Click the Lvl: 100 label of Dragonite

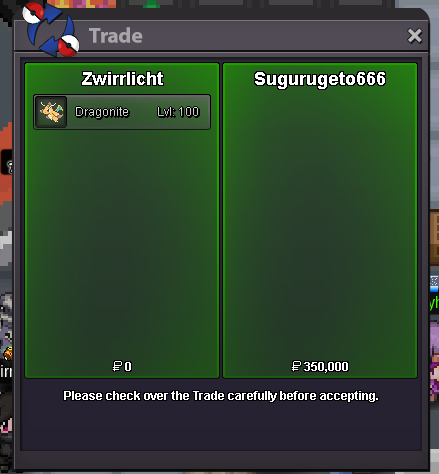click(178, 112)
